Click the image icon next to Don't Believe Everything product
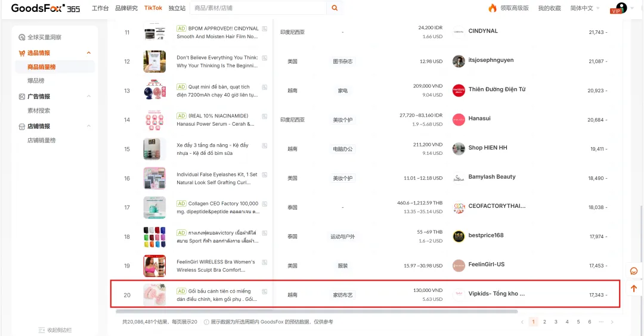 [x=265, y=58]
